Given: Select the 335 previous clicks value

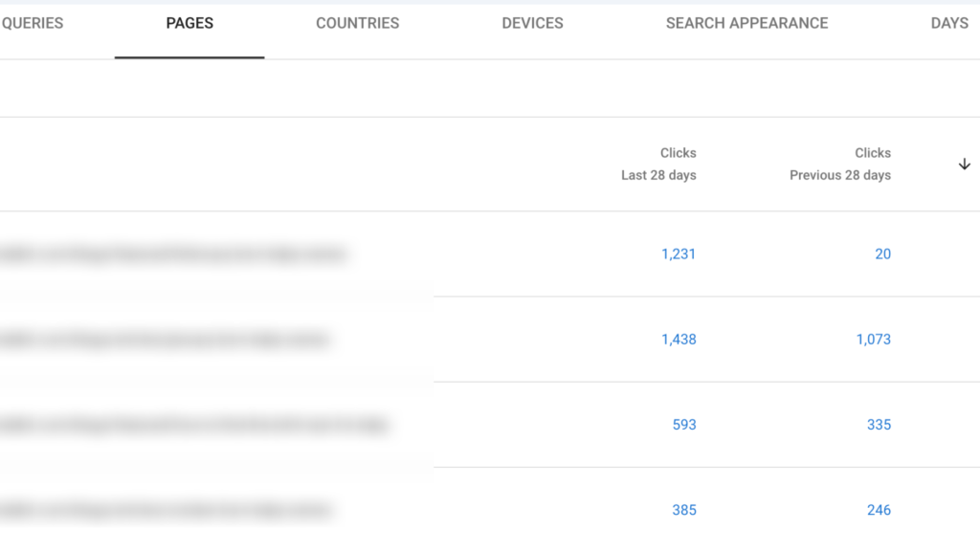Looking at the screenshot, I should (x=879, y=425).
